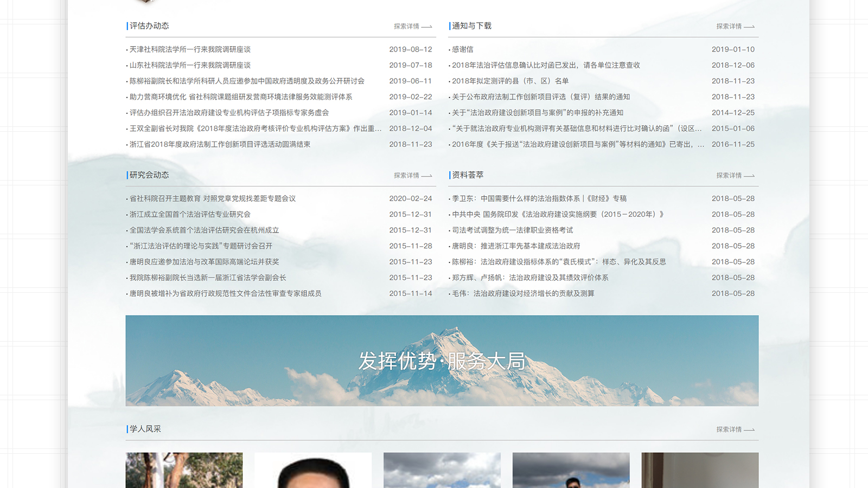
Task: Open the 山东社科院法学所一行来我院调研座谈 article
Action: pos(190,65)
